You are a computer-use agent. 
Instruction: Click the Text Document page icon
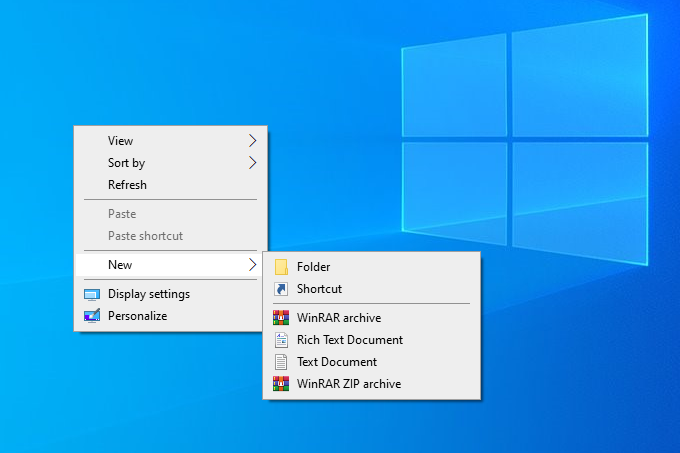(x=281, y=362)
